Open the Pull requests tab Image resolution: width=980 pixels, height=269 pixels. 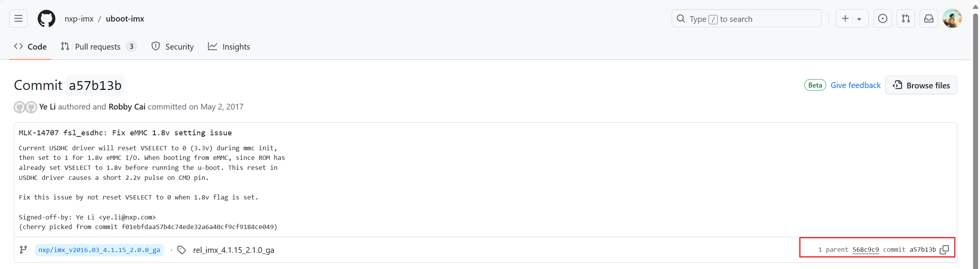98,46
